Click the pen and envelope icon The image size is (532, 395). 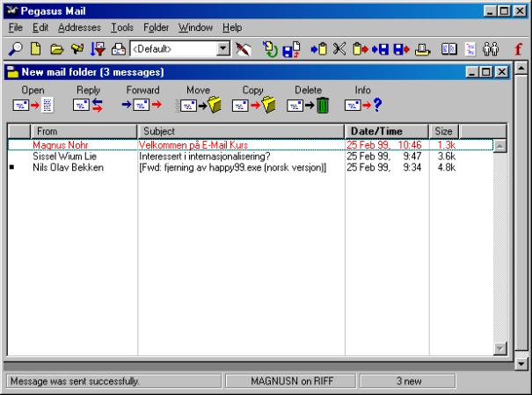point(244,49)
